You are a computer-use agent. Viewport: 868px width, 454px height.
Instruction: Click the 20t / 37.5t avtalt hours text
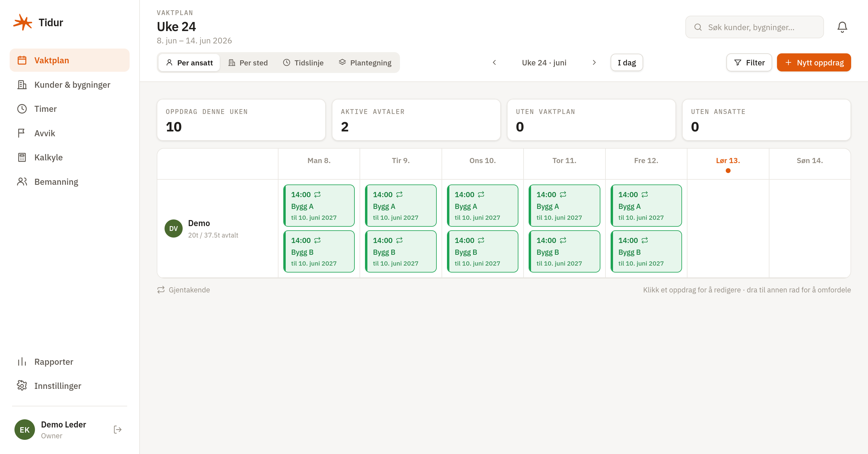213,235
